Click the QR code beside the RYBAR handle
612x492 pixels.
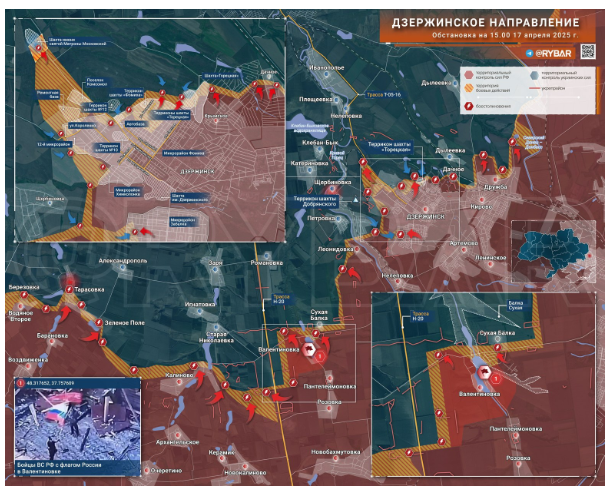tap(588, 52)
